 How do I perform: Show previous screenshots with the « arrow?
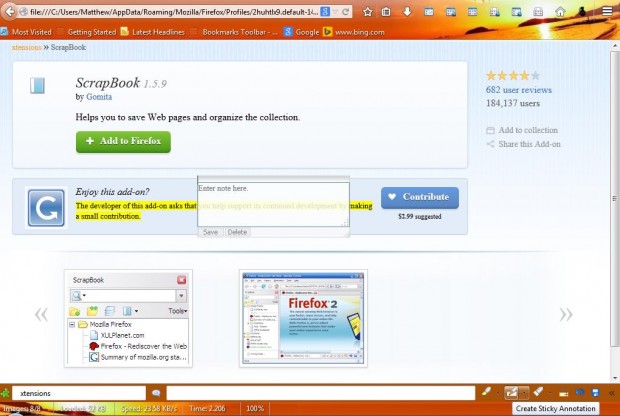click(x=41, y=315)
